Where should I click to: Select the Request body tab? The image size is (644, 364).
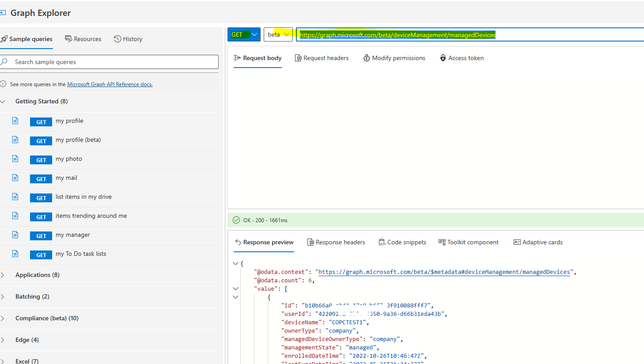pos(258,58)
